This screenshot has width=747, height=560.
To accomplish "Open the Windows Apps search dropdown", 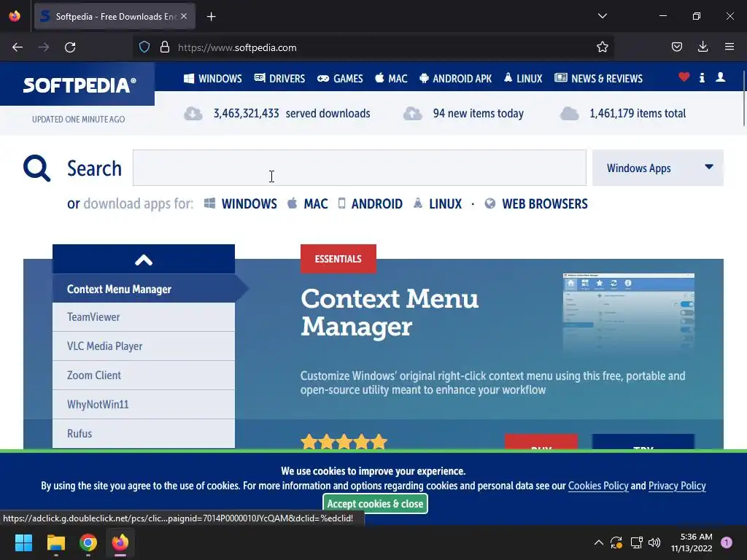I will pos(657,168).
